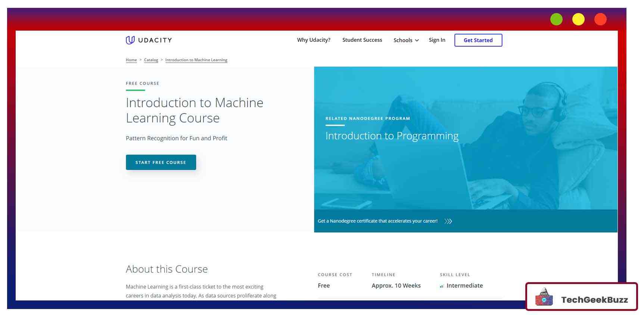Click the Intermediate skill level bars icon

point(442,286)
